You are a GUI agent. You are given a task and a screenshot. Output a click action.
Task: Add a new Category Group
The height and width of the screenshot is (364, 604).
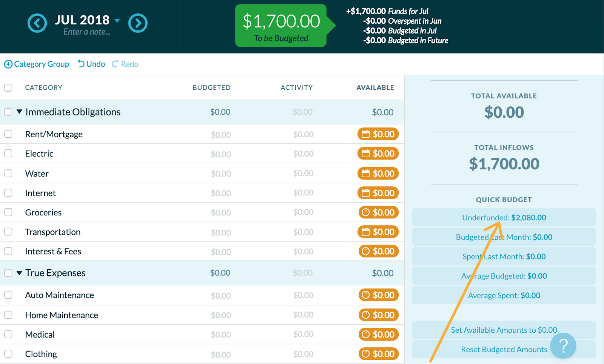[37, 64]
